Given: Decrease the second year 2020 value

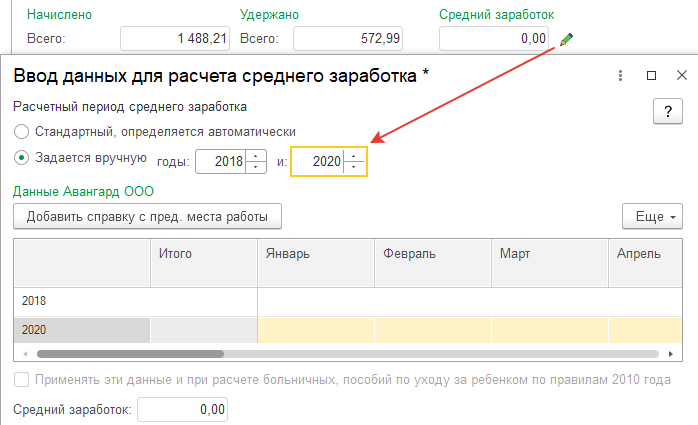Looking at the screenshot, I should click(353, 167).
